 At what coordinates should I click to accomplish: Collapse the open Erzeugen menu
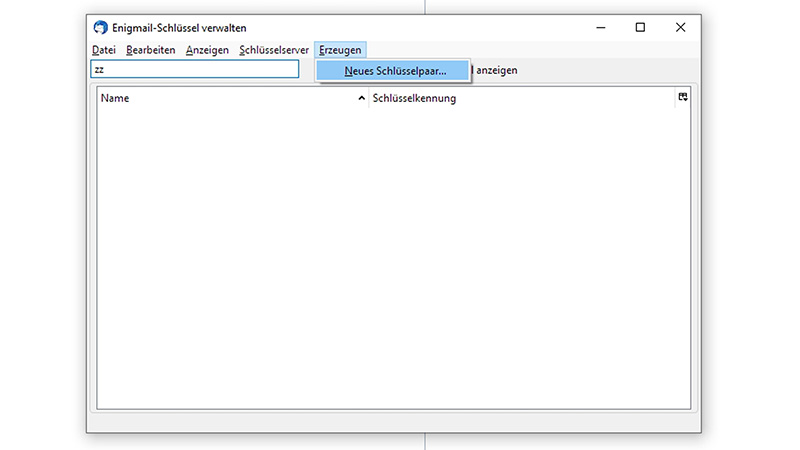340,50
